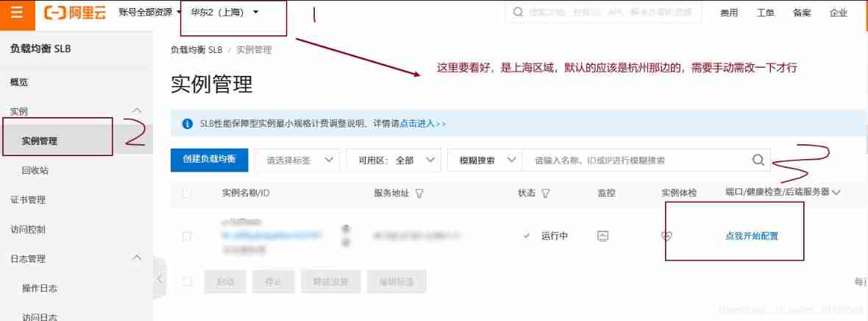The width and height of the screenshot is (868, 321).
Task: Open the hamburger main menu
Action: [17, 14]
